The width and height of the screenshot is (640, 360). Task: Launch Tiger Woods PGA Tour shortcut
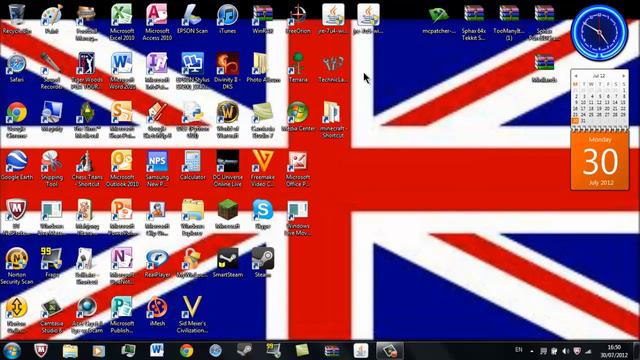pyautogui.click(x=87, y=71)
